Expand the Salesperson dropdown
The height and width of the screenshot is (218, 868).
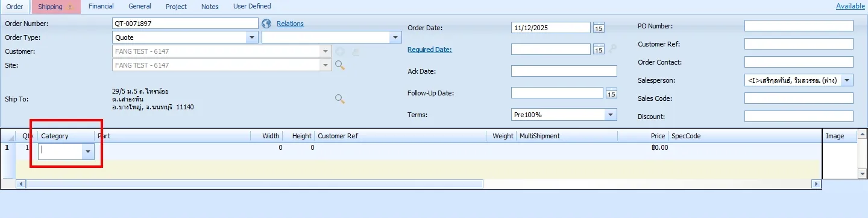tap(848, 80)
